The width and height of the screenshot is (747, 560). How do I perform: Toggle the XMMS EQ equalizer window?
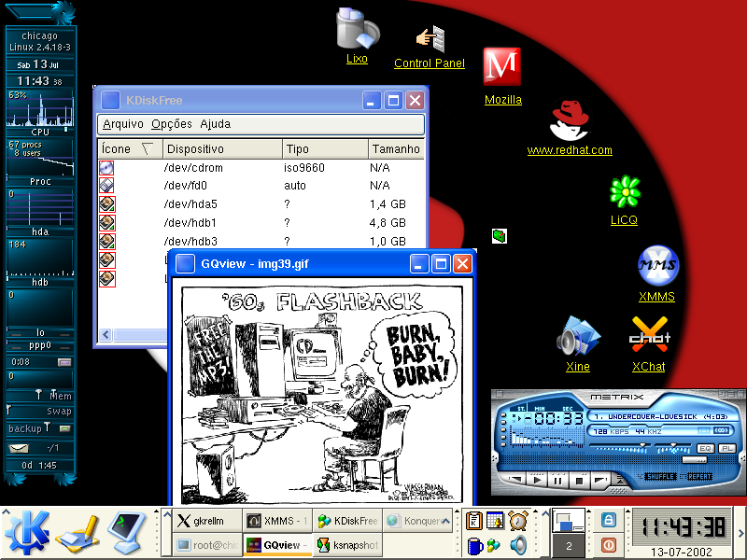coord(705,449)
